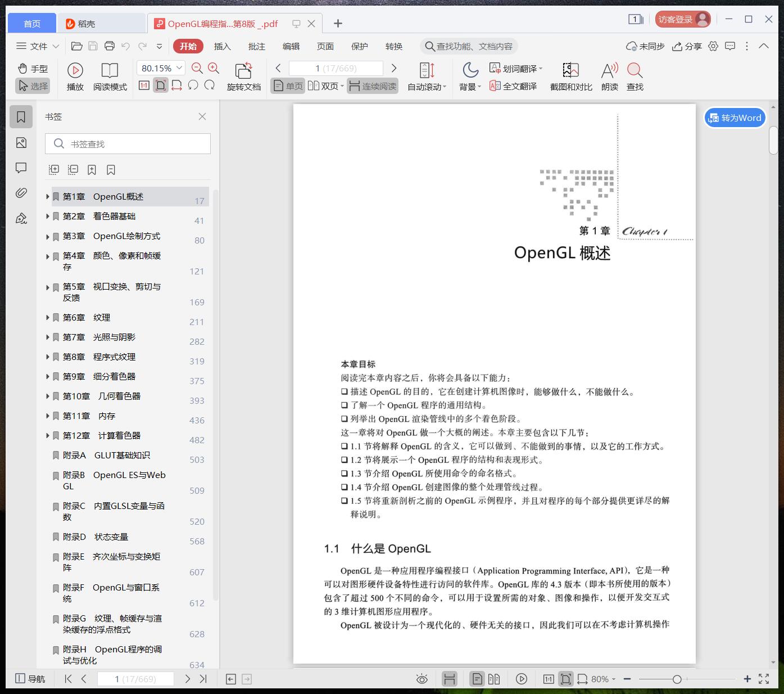The width and height of the screenshot is (784, 694).
Task: Fit the width using the fit-width toolbar icon
Action: pyautogui.click(x=176, y=85)
